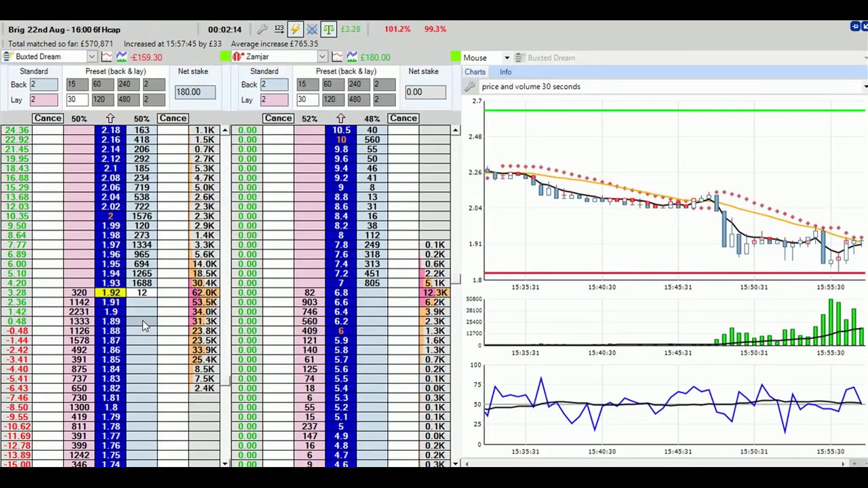This screenshot has width=868, height=488.
Task: Select preset stake 240 for Buxted Dream
Action: point(130,84)
